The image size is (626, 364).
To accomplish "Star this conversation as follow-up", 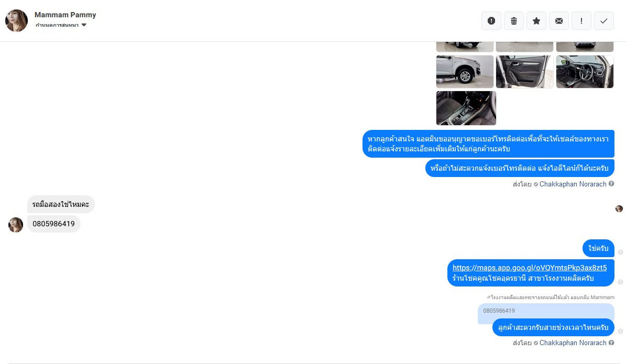I will click(536, 21).
